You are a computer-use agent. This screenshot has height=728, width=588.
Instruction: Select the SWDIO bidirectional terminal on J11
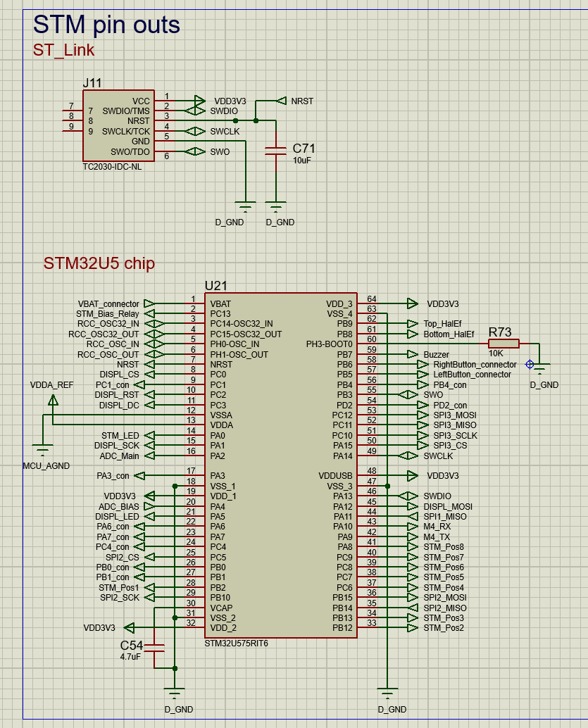point(196,111)
